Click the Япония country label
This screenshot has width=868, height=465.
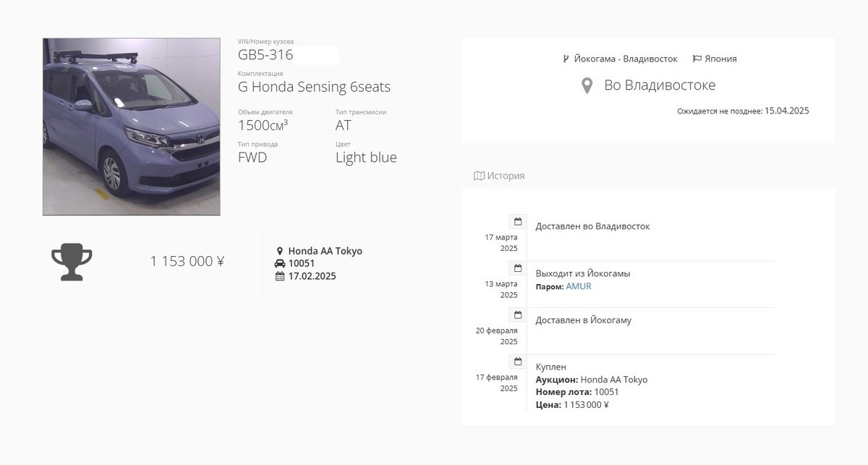721,59
